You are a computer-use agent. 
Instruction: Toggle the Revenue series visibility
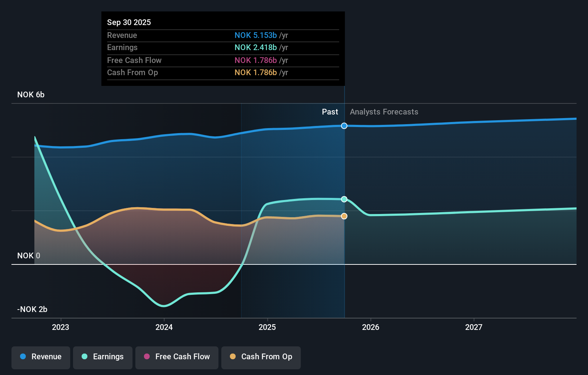(x=40, y=357)
